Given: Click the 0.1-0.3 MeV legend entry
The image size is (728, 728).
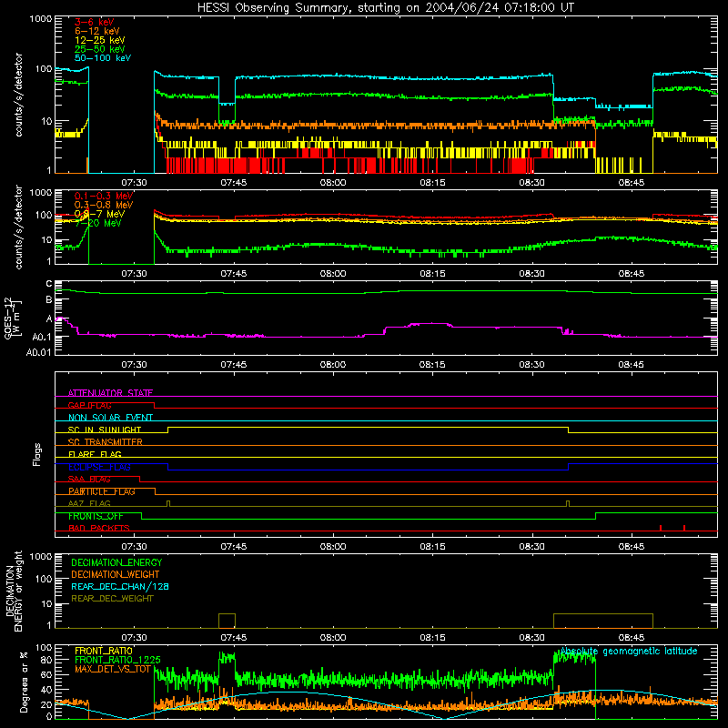Looking at the screenshot, I should (x=104, y=196).
